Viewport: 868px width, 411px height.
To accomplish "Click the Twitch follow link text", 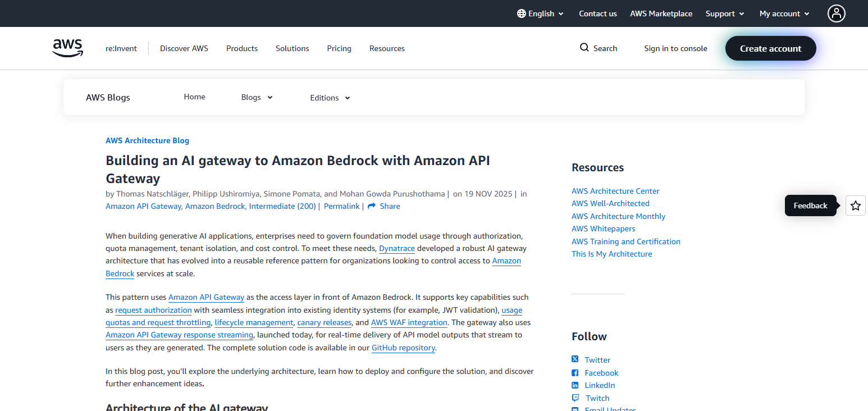I will click(597, 398).
